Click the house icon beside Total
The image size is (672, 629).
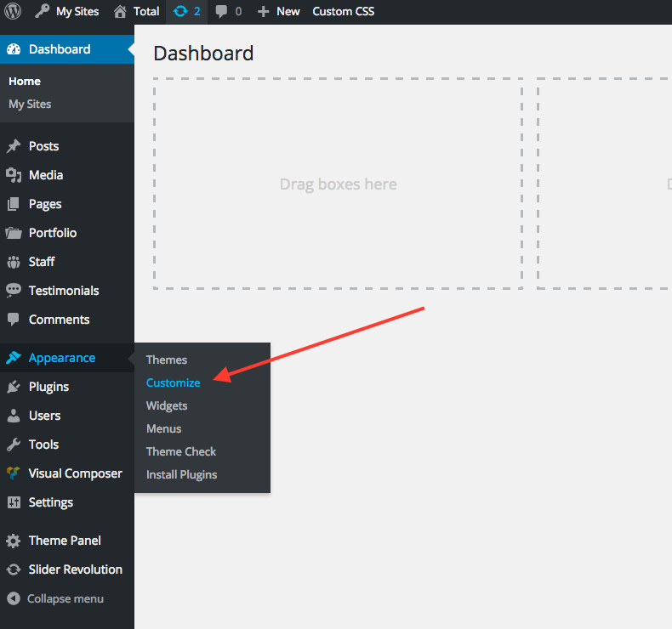(120, 11)
